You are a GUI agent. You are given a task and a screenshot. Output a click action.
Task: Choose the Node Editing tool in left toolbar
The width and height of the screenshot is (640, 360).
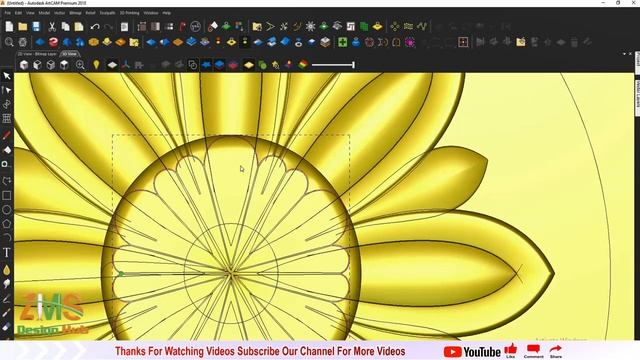pyautogui.click(x=7, y=90)
